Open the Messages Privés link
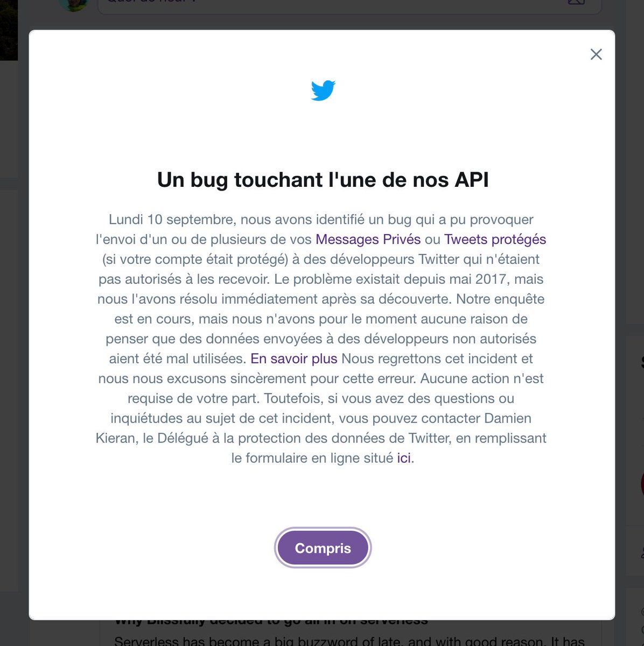 [x=368, y=240]
